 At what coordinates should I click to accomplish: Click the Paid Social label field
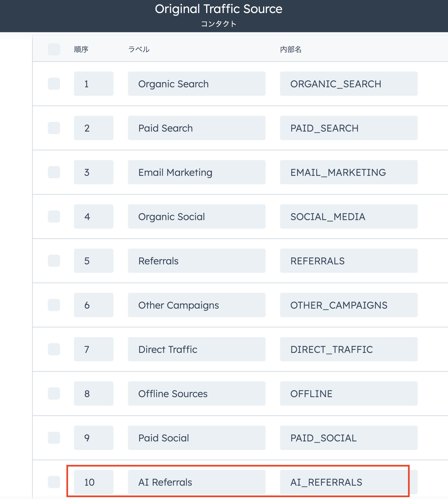197,438
